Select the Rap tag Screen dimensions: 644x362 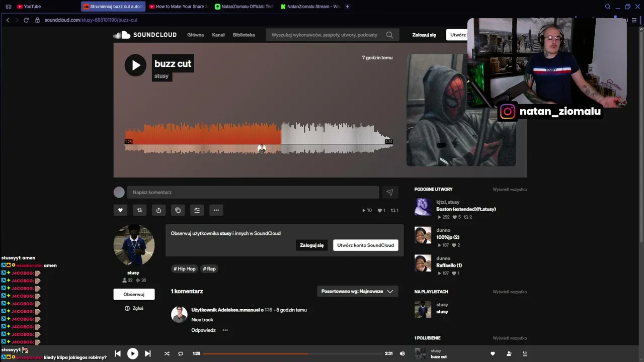pos(209,269)
